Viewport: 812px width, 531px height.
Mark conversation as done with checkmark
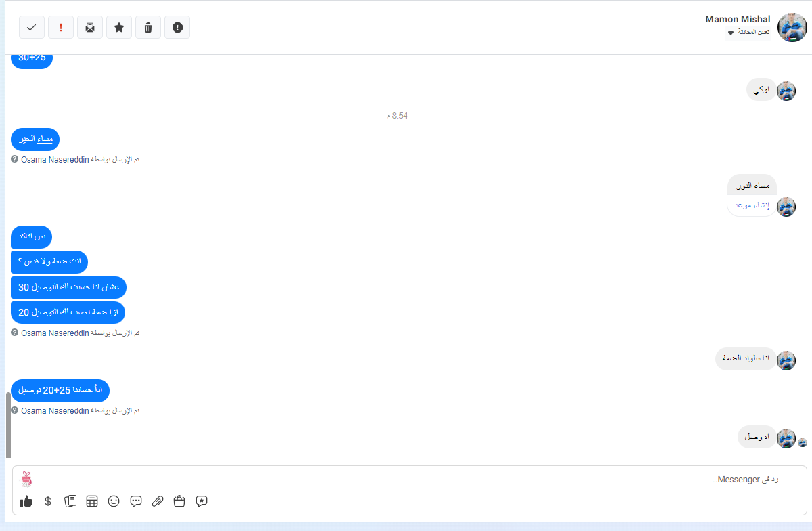point(32,27)
